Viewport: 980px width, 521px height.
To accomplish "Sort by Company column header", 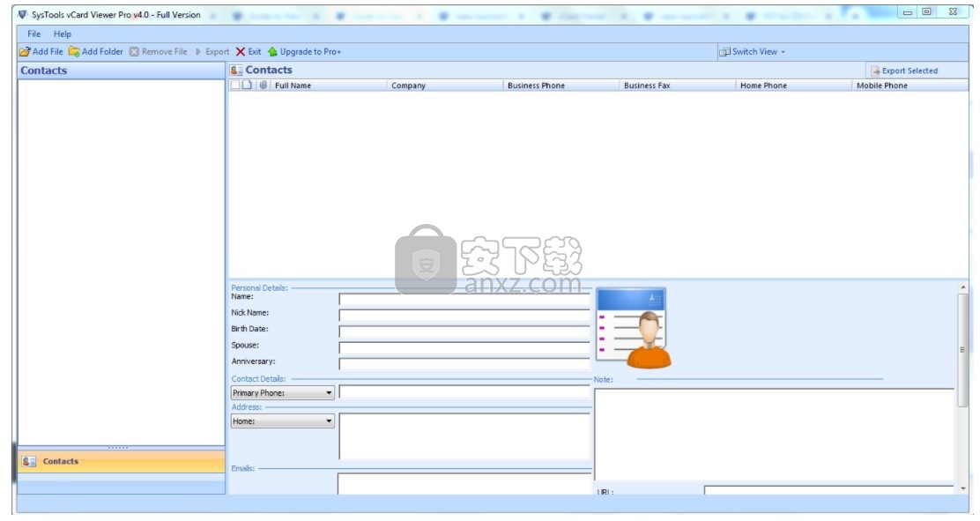I will tap(444, 86).
